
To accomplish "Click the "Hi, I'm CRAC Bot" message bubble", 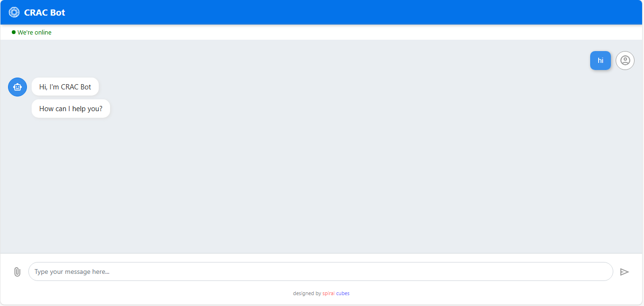I will tap(65, 87).
